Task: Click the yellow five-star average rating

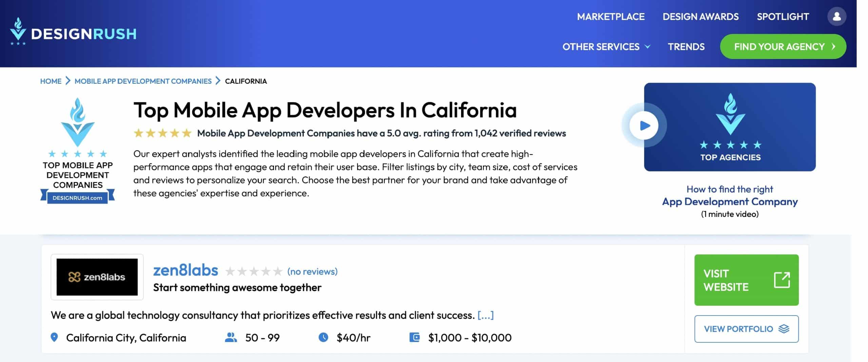Action: click(x=163, y=133)
